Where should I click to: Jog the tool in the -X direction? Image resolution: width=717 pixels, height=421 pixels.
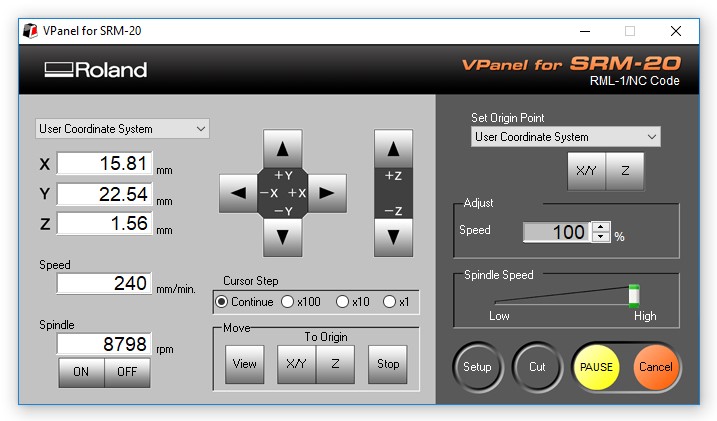[238, 193]
